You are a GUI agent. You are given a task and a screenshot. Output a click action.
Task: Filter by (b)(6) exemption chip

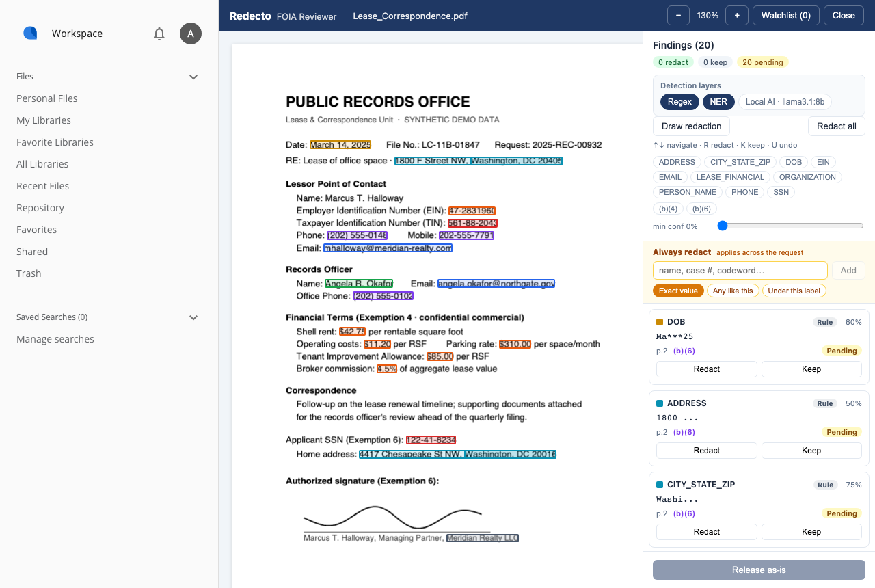pyautogui.click(x=702, y=209)
